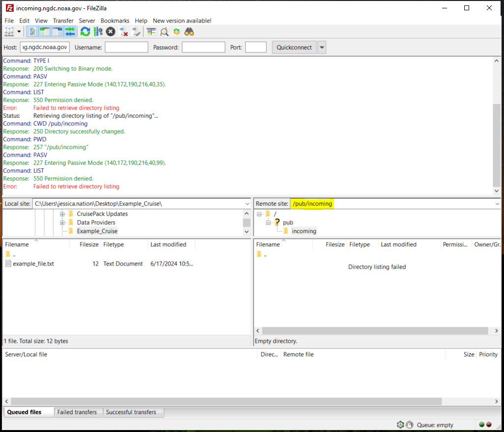This screenshot has width=504, height=432.
Task: Click red activity indicator light
Action: click(489, 424)
